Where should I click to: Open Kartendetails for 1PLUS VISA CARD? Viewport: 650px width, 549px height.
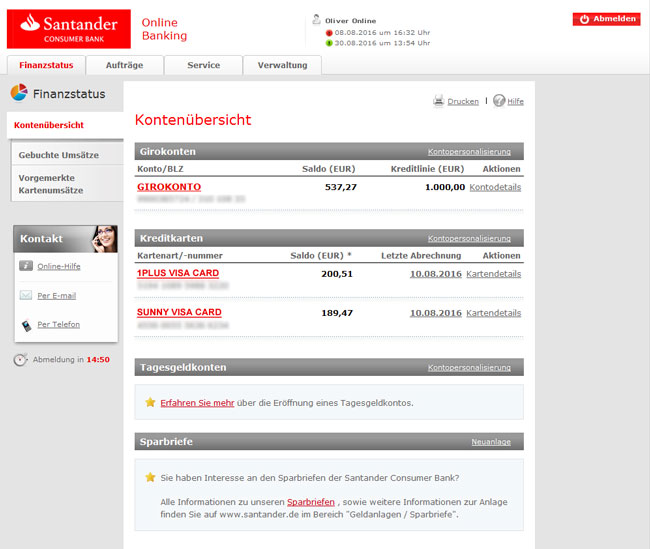(493, 274)
